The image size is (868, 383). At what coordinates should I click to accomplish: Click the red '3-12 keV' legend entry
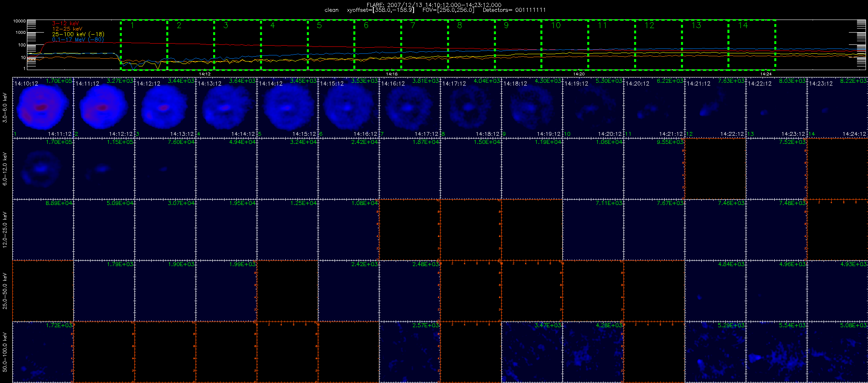click(x=66, y=24)
